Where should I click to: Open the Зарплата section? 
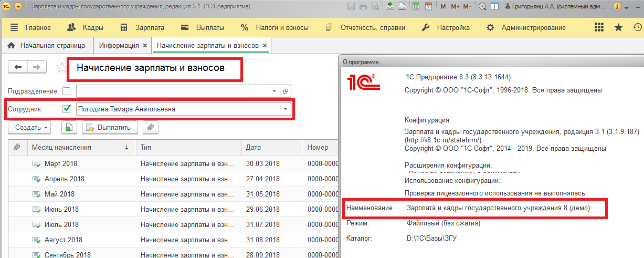[142, 27]
